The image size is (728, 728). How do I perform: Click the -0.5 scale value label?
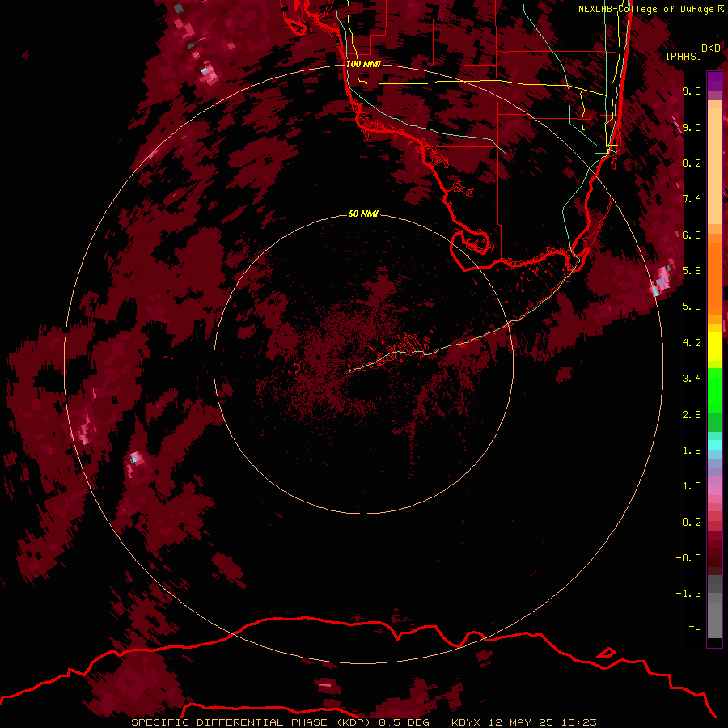tap(688, 558)
